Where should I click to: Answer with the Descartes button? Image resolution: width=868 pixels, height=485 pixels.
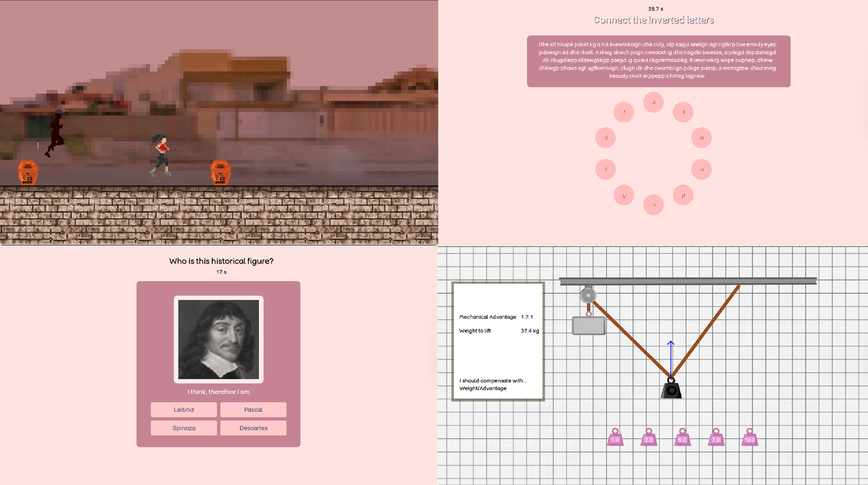click(253, 428)
